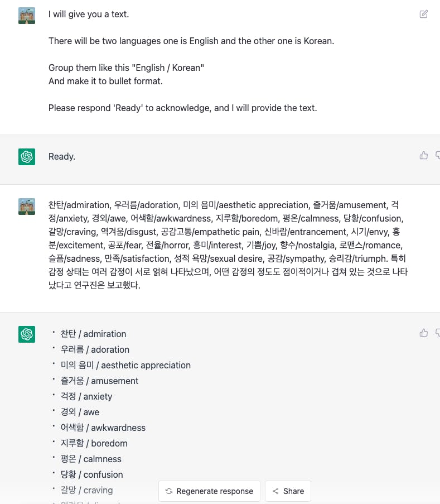
Task: Like the bullet list response with thumbs up
Action: 424,333
